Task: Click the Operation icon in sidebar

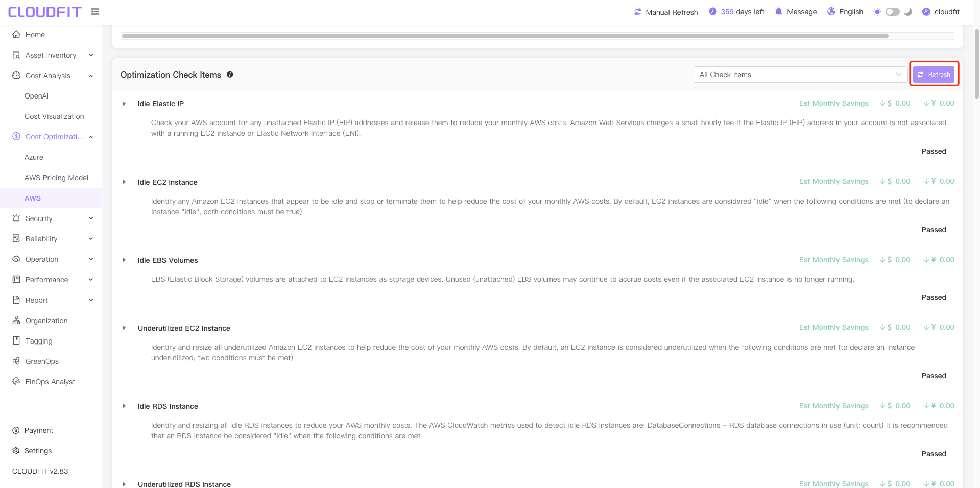Action: [16, 259]
